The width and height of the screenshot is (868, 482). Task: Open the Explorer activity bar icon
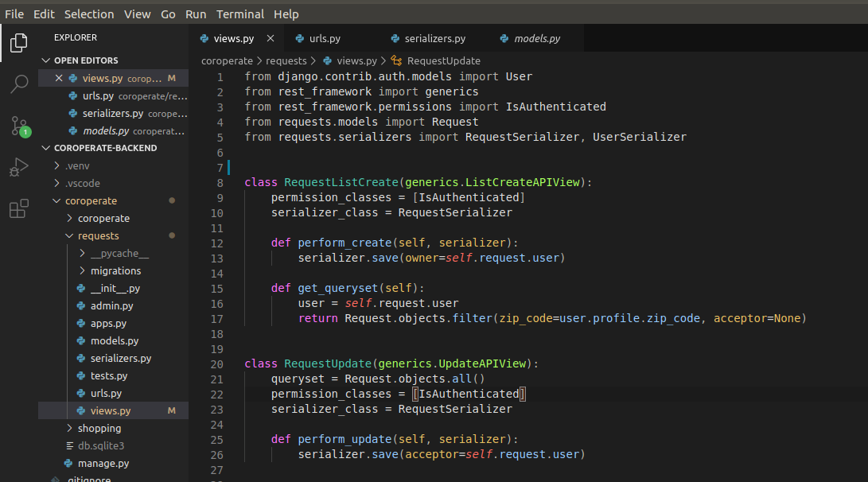point(19,43)
